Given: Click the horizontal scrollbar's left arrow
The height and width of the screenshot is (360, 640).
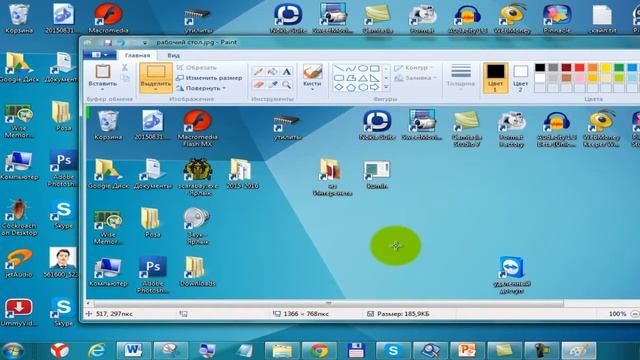Looking at the screenshot, I should click(89, 303).
